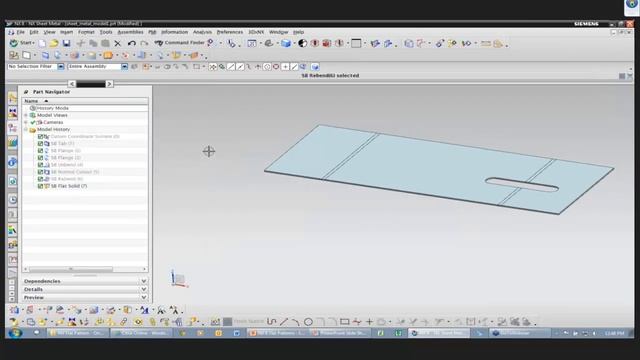
Task: Open the Preferences menu
Action: (230, 32)
